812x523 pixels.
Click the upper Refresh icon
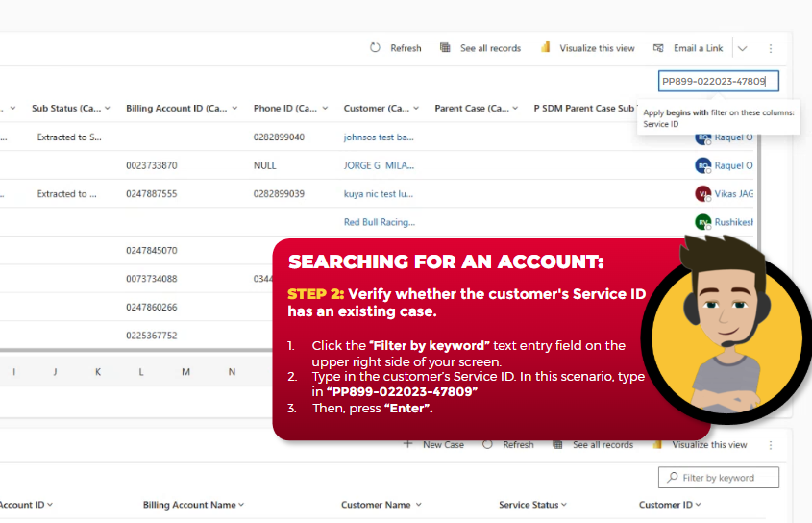coord(375,48)
